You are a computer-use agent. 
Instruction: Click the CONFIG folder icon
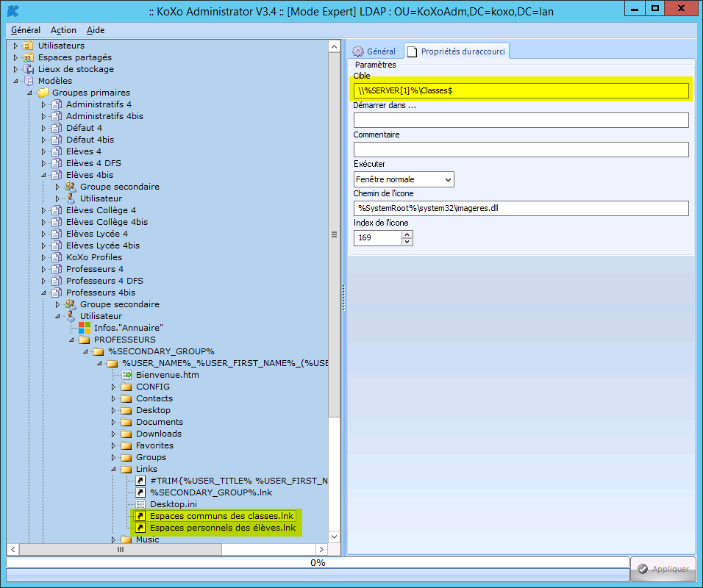coord(126,387)
